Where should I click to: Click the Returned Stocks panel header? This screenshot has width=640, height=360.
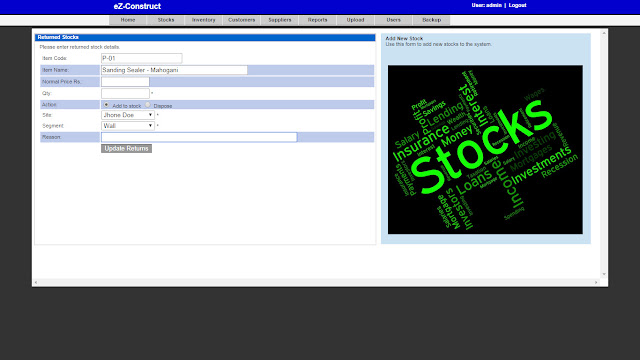pyautogui.click(x=205, y=37)
